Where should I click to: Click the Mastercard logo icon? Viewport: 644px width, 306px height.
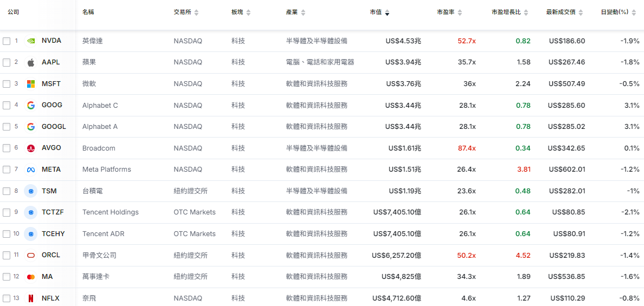click(31, 277)
